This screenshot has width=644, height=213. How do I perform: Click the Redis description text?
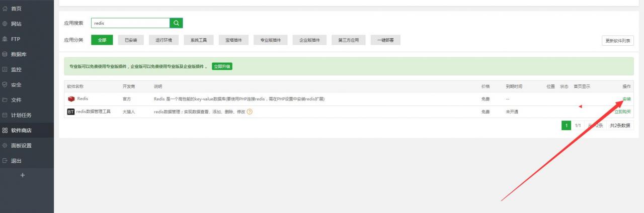[239, 99]
